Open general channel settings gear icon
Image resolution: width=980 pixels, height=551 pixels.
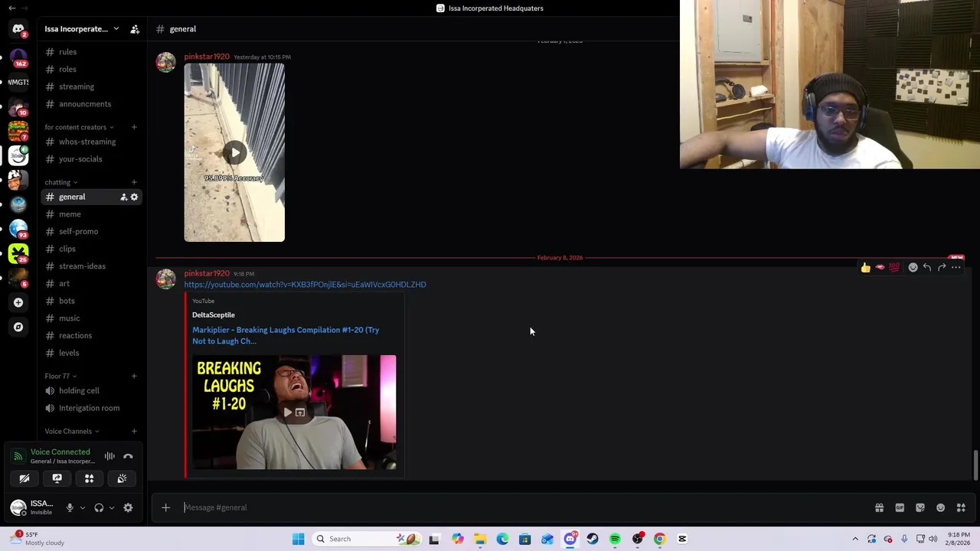(134, 197)
